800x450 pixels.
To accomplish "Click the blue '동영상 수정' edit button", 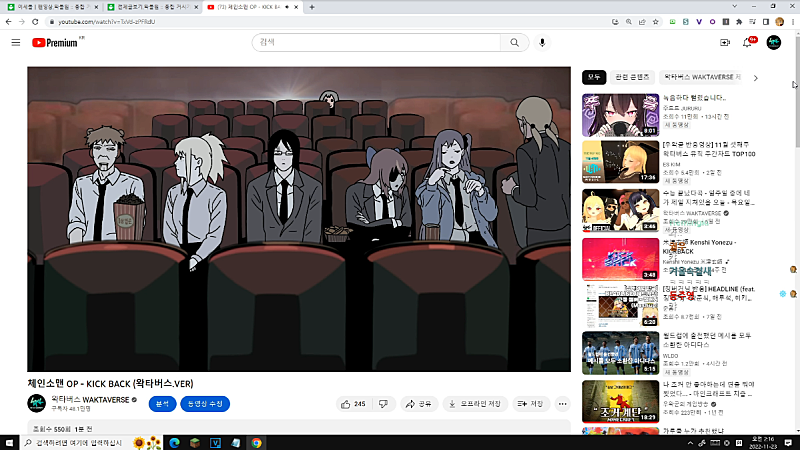I will click(x=205, y=404).
